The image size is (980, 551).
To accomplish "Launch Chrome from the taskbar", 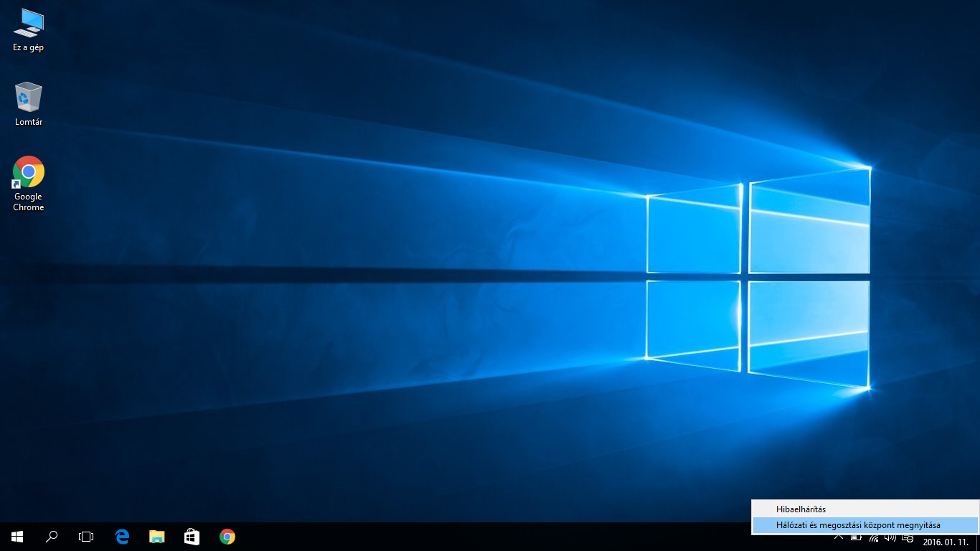I will click(227, 537).
